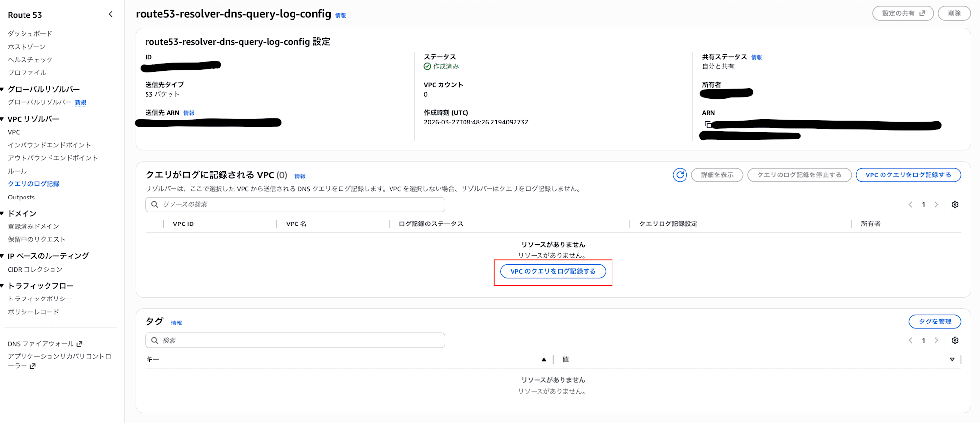980x423 pixels.
Task: Open ルール in the sidebar
Action: (17, 171)
